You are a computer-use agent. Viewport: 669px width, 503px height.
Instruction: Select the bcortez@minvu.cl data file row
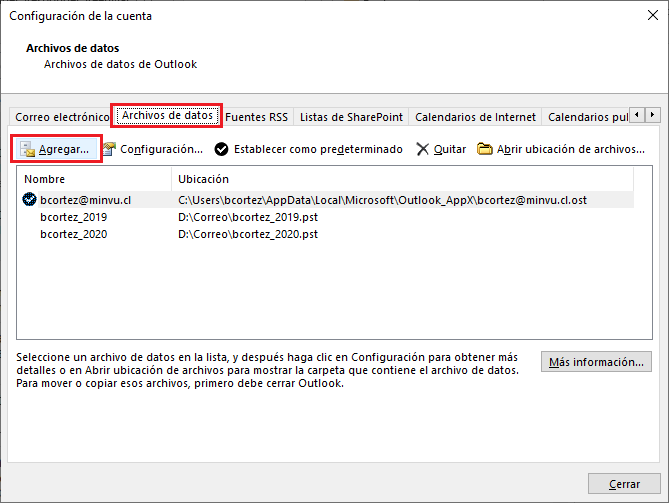click(x=328, y=200)
